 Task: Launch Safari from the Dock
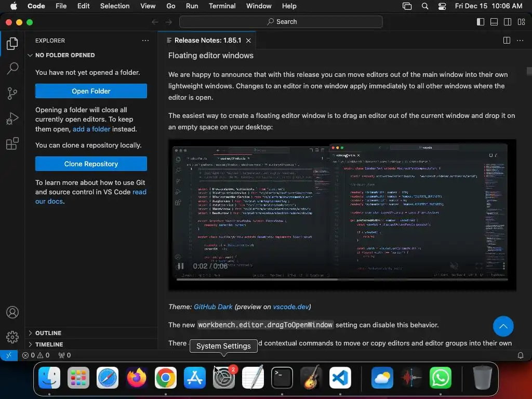pyautogui.click(x=108, y=378)
